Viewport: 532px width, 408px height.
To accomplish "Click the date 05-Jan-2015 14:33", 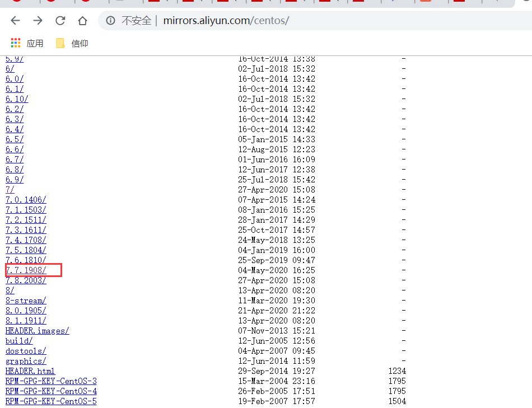I will coord(277,139).
